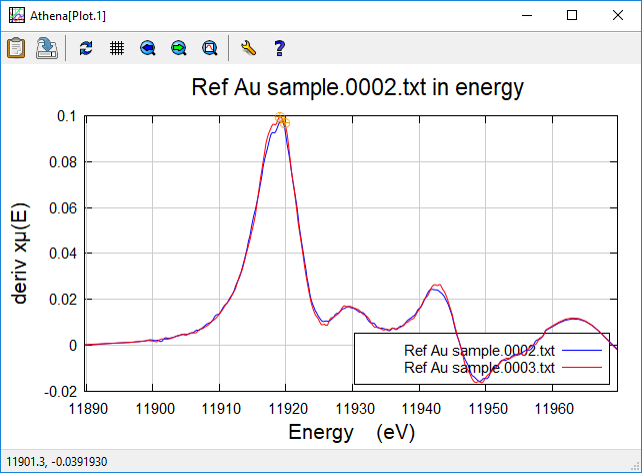Click the 0.08 y-axis tick label
This screenshot has width=642, height=473.
coord(63,162)
